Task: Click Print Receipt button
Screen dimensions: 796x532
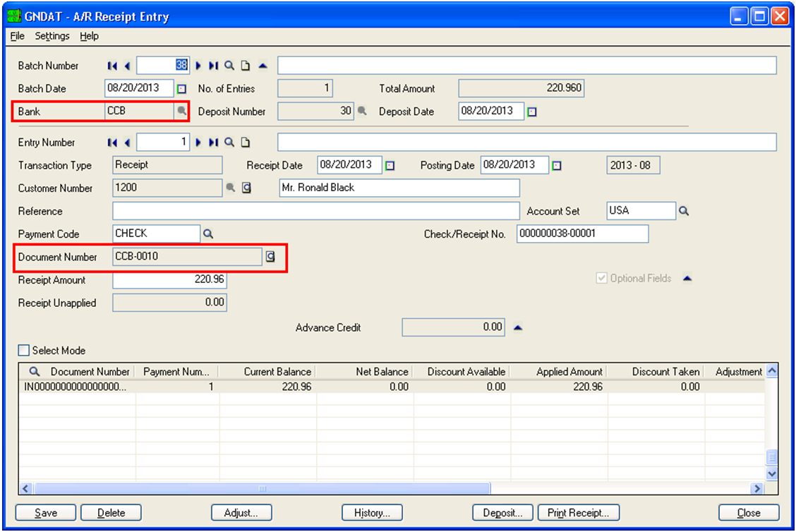Action: pos(578,513)
